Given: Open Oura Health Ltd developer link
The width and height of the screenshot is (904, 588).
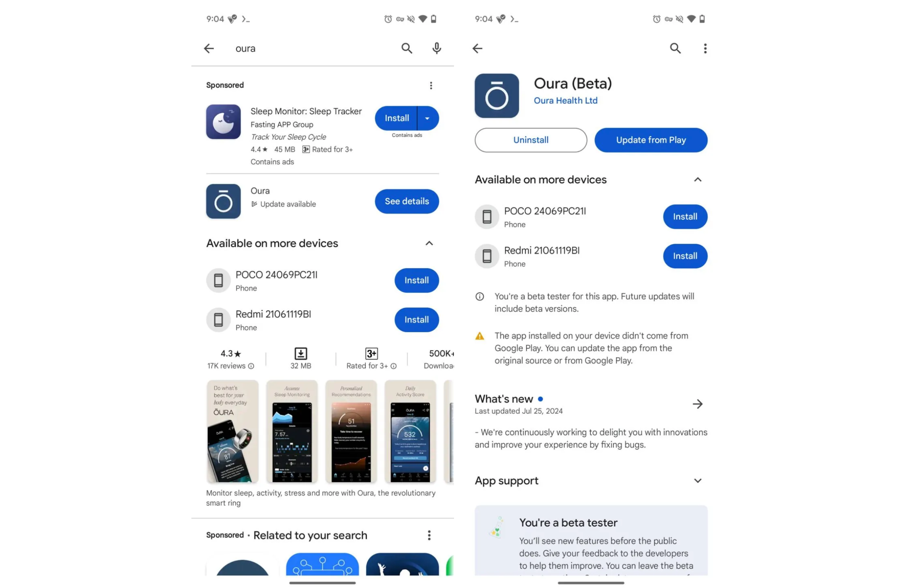Looking at the screenshot, I should click(565, 100).
